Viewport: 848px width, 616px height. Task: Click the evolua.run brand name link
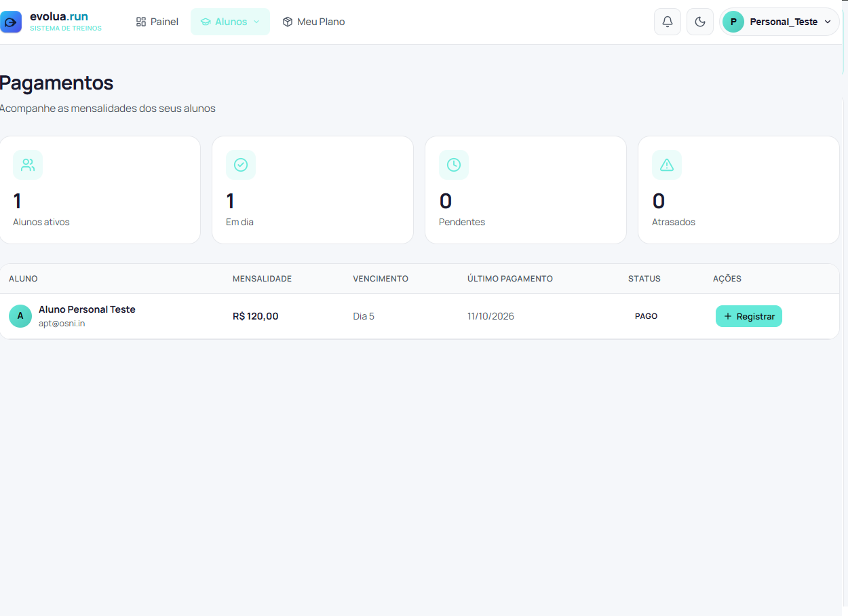59,16
